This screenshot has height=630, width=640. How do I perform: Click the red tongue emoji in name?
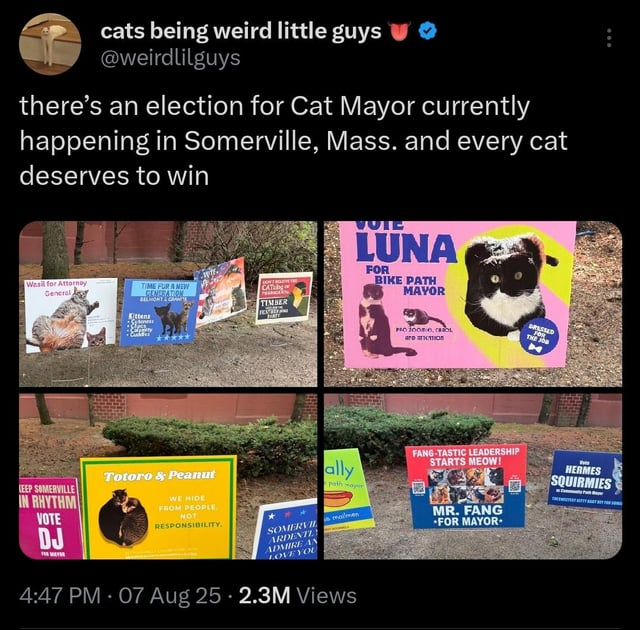(400, 32)
